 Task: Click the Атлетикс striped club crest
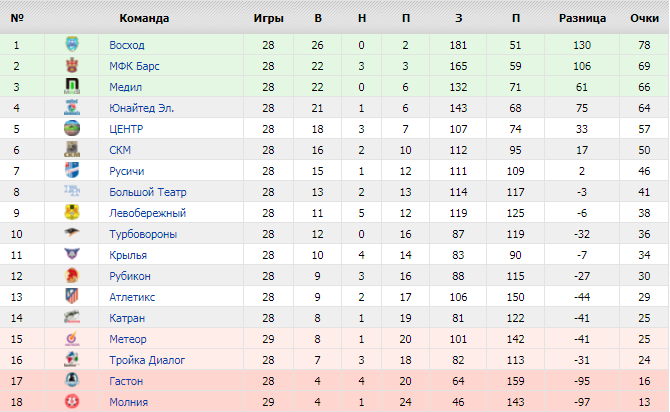tap(72, 297)
